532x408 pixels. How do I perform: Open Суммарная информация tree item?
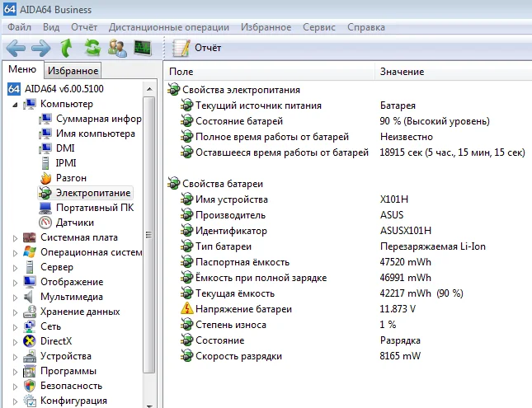coord(99,119)
